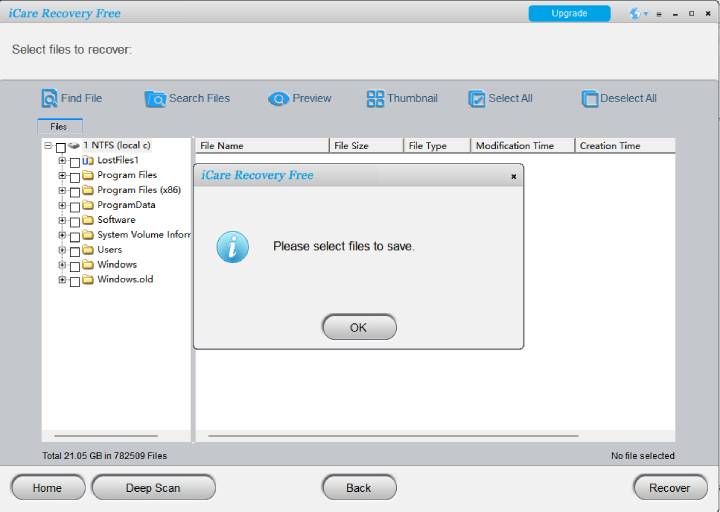
Task: Check the LostFiles1 checkbox
Action: (x=75, y=163)
